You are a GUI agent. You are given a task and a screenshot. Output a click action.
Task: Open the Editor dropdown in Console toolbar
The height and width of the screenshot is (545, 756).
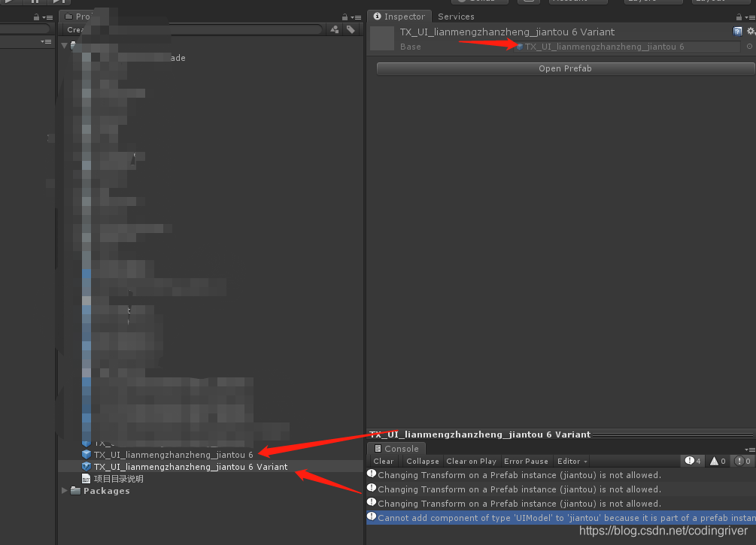pos(572,461)
